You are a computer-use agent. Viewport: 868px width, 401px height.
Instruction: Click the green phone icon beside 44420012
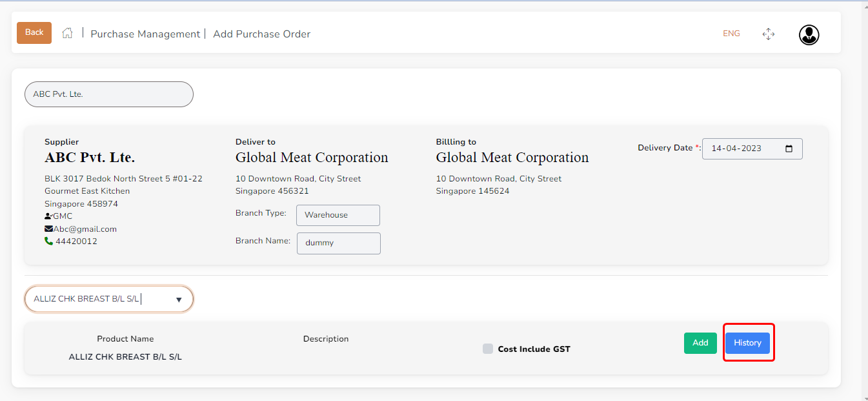48,242
